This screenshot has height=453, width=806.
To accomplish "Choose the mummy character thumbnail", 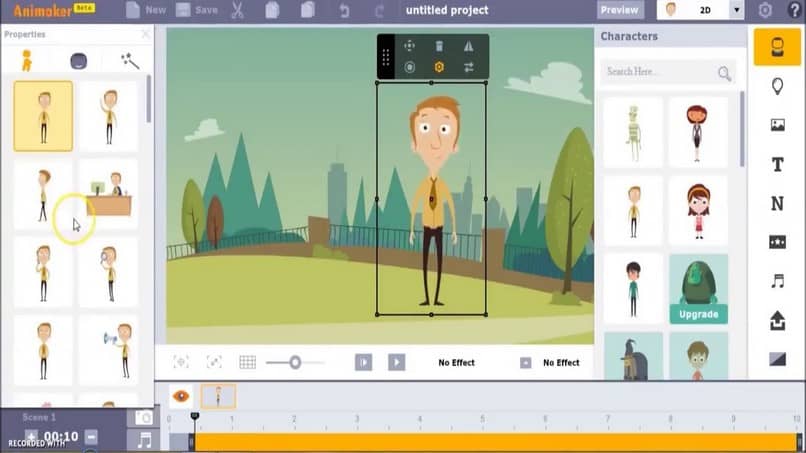I will pyautogui.click(x=633, y=133).
